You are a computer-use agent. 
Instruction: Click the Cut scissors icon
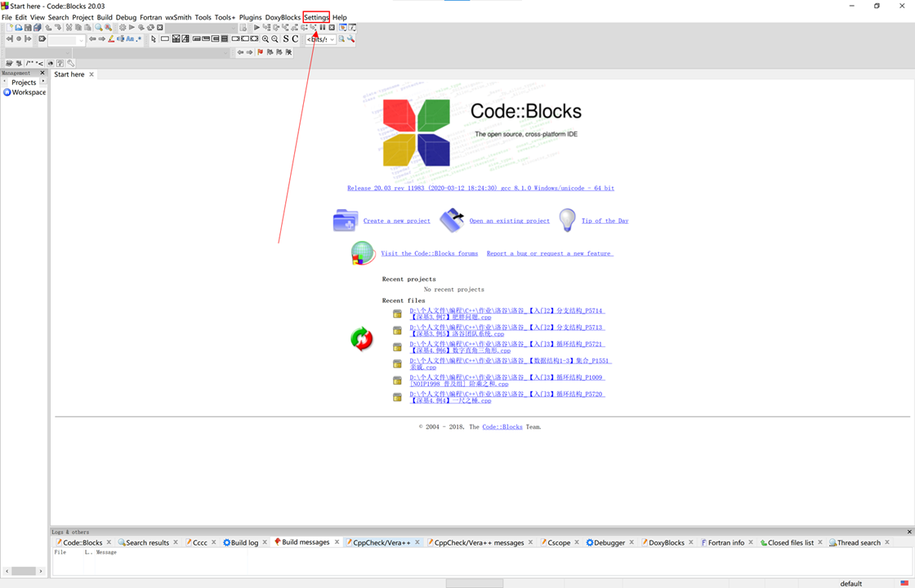coord(69,28)
